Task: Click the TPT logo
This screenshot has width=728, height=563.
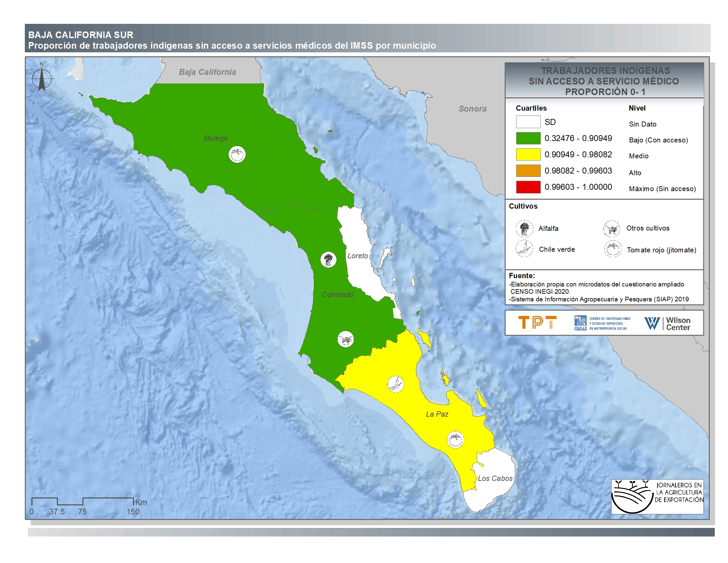Action: [x=537, y=323]
